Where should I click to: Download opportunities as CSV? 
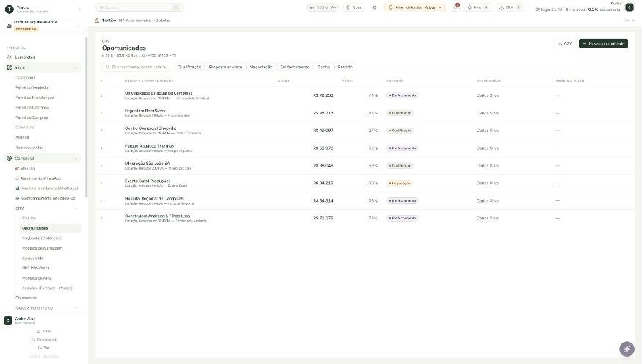click(x=565, y=43)
